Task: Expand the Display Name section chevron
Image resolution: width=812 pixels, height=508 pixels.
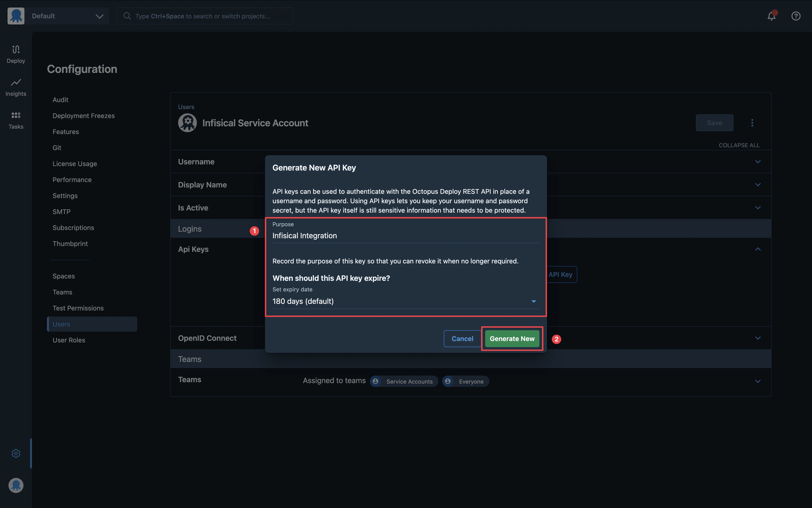Action: pos(758,185)
